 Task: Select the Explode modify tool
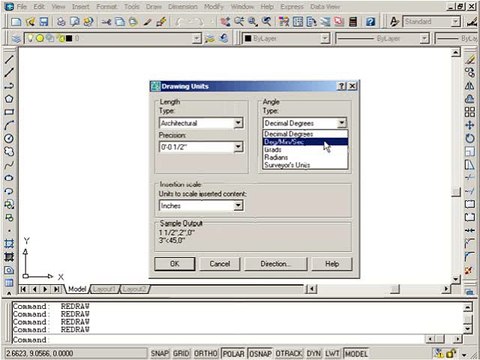pyautogui.click(x=470, y=270)
